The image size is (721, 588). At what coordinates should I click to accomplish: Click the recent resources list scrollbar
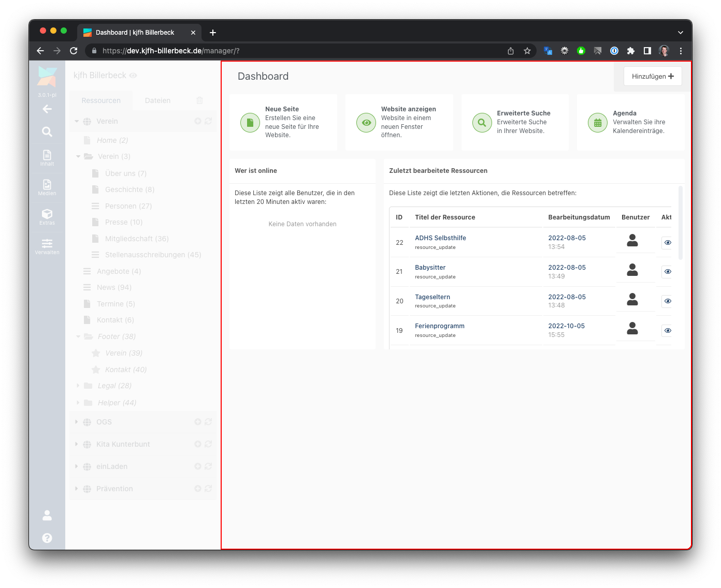point(680,224)
